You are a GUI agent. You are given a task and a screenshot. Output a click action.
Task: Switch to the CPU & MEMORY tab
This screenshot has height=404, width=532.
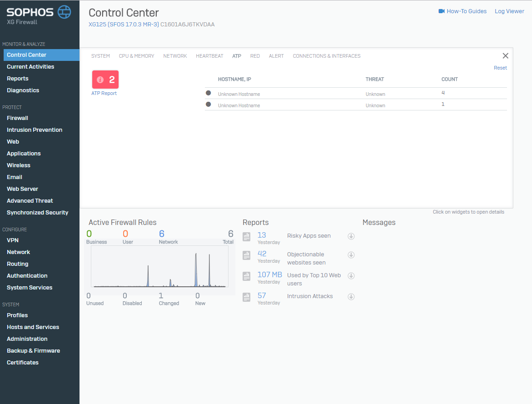point(136,56)
